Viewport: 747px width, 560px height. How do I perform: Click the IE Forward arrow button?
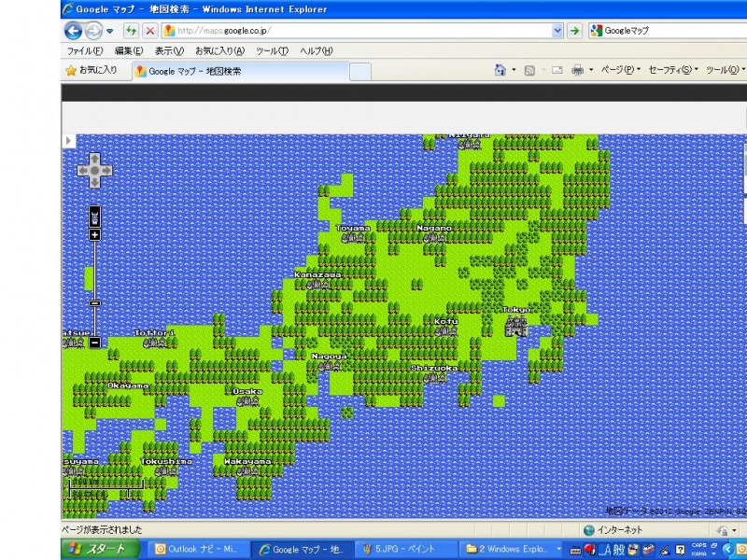93,32
